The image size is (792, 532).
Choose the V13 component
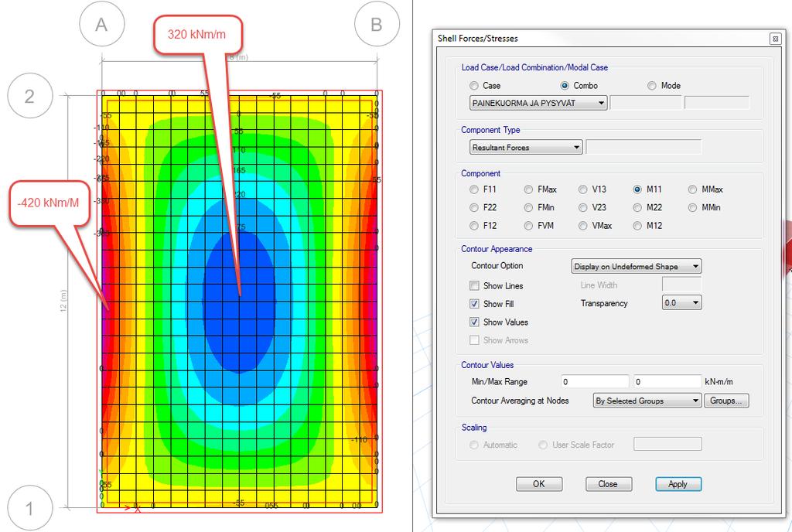(583, 189)
